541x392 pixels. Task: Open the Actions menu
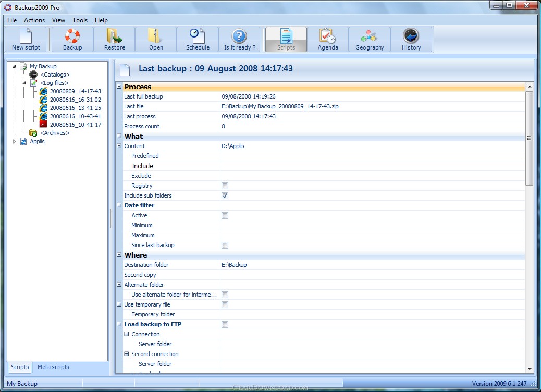click(34, 20)
